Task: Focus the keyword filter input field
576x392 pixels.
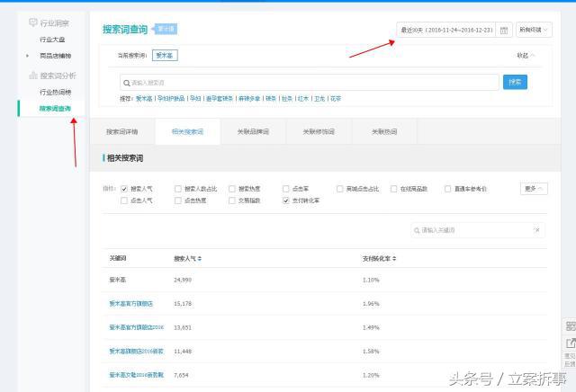Action: pyautogui.click(x=478, y=230)
